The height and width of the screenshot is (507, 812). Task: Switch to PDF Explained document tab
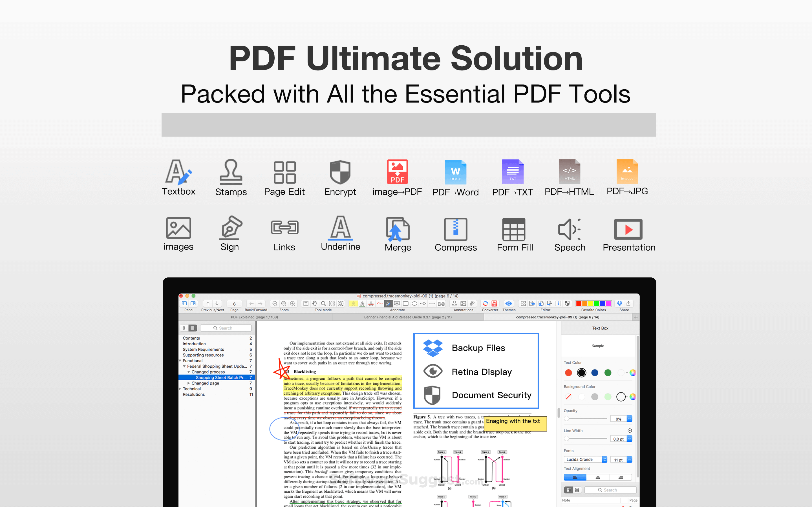pyautogui.click(x=254, y=317)
